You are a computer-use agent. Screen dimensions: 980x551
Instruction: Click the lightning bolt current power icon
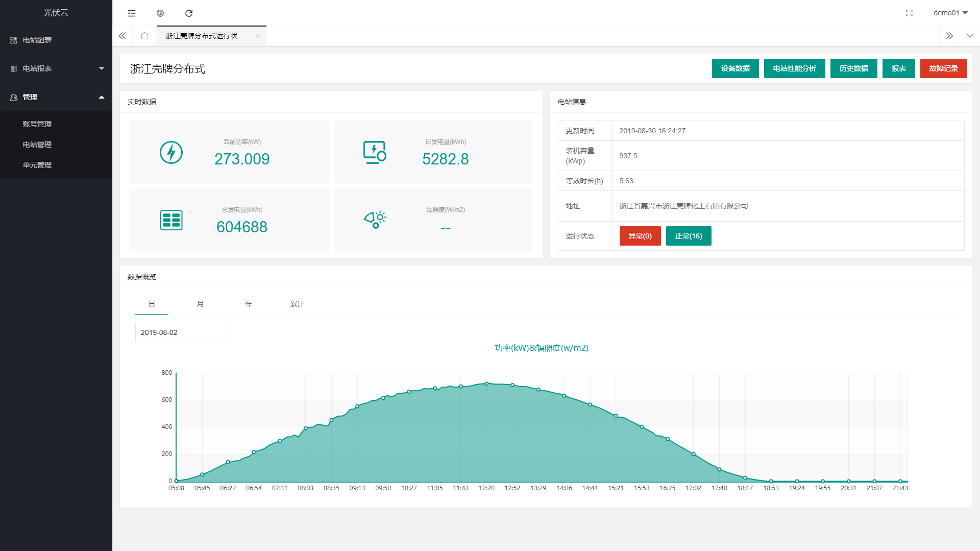(171, 152)
